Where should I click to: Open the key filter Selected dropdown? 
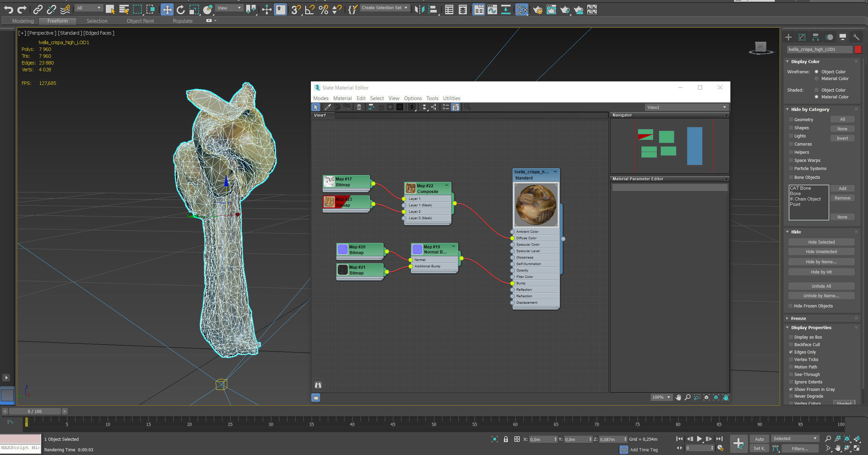(x=795, y=439)
